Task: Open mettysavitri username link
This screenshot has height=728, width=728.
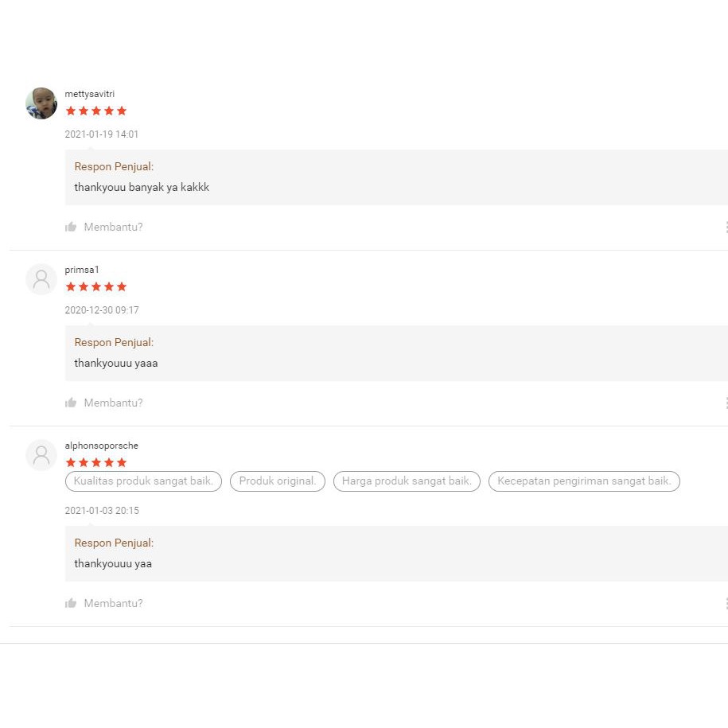Action: tap(90, 94)
